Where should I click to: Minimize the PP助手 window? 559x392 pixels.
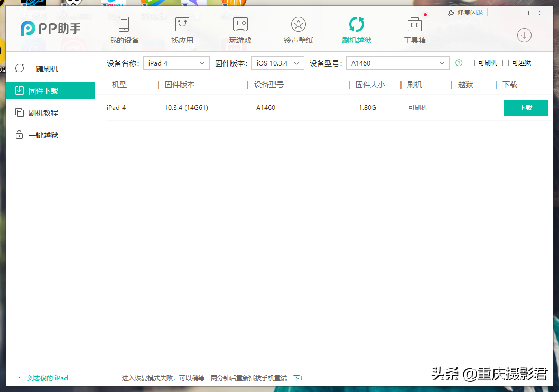pos(511,13)
